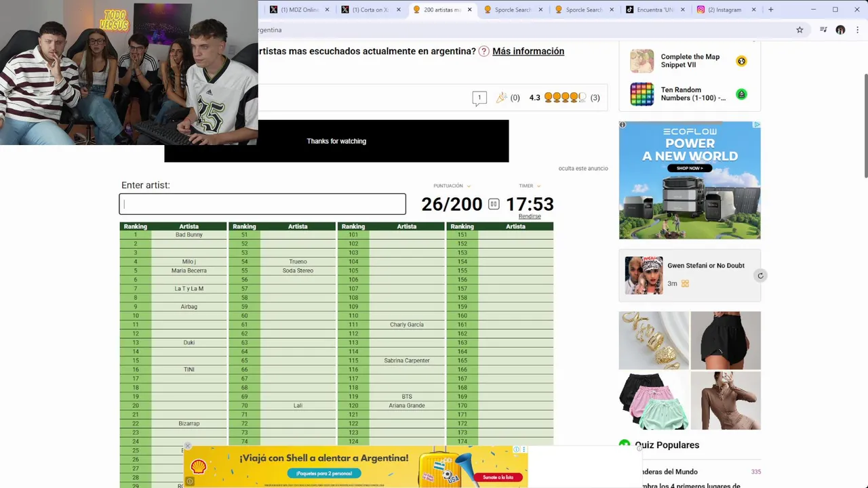The height and width of the screenshot is (488, 868).
Task: Click green badge beside Ten Random Numbers
Action: tap(741, 94)
